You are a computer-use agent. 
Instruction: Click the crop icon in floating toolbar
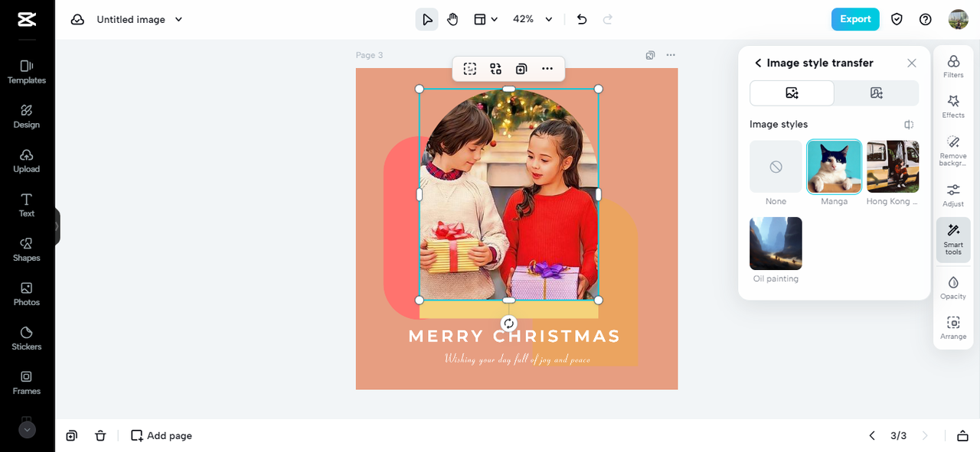coord(470,69)
